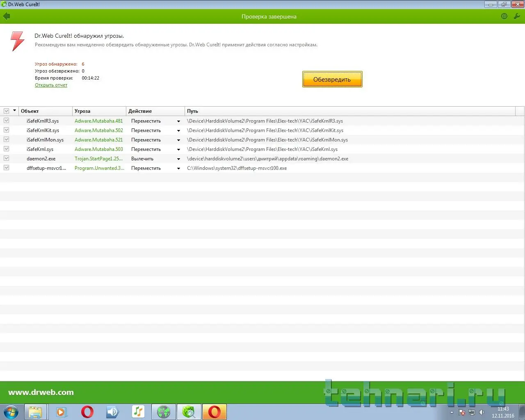Show hidden system tray icons

click(452, 412)
